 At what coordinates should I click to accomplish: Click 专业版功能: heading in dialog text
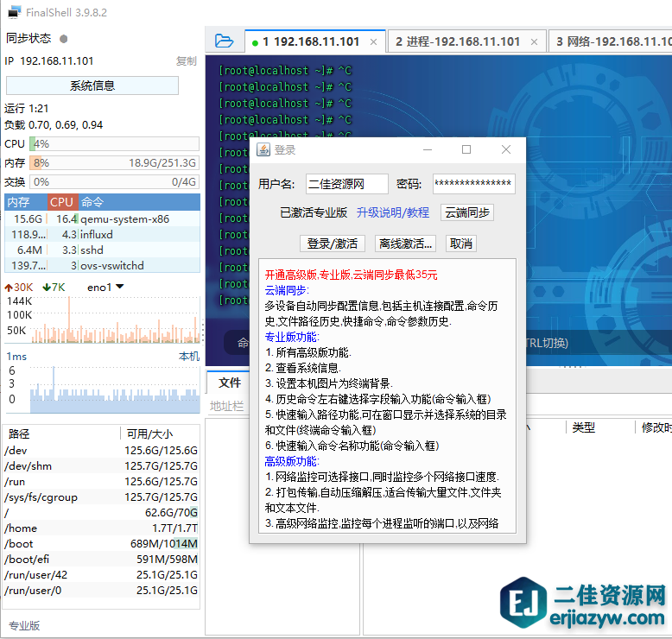click(292, 338)
